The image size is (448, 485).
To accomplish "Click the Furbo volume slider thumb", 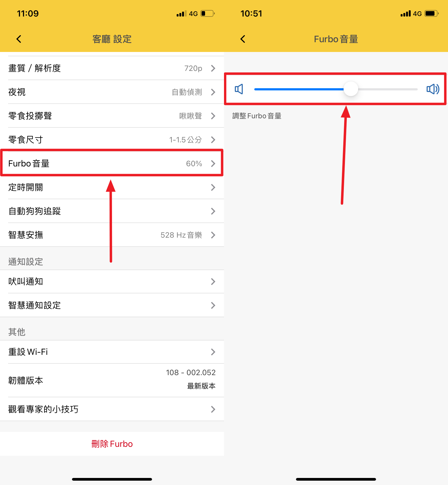I will [351, 89].
